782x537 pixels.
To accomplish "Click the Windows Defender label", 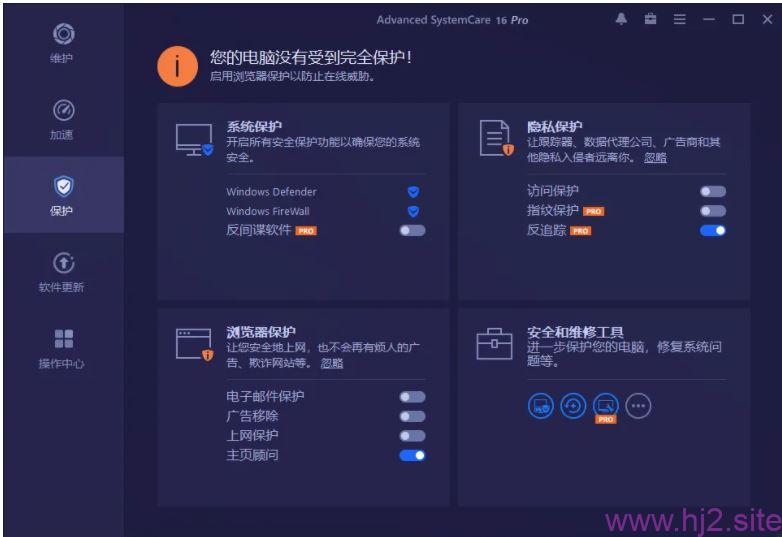I will (271, 192).
